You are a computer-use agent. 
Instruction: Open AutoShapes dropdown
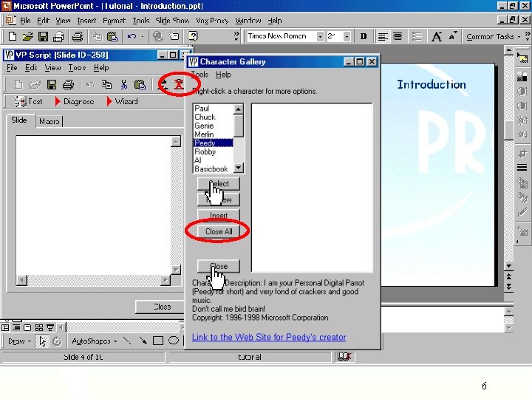tap(95, 341)
